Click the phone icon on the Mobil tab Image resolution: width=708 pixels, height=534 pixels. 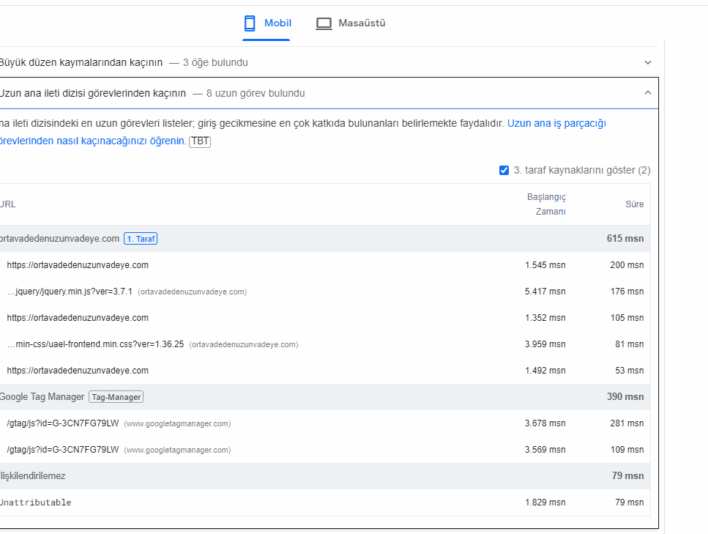click(x=250, y=23)
